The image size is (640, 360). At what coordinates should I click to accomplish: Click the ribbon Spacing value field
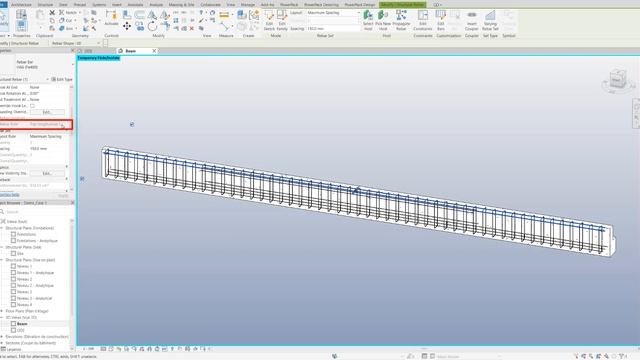(x=333, y=29)
